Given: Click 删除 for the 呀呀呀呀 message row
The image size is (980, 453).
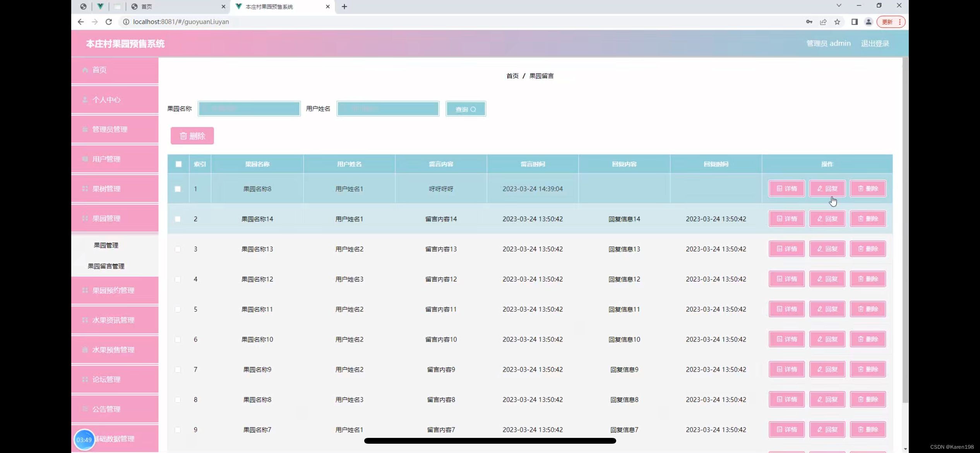Looking at the screenshot, I should click(x=868, y=189).
